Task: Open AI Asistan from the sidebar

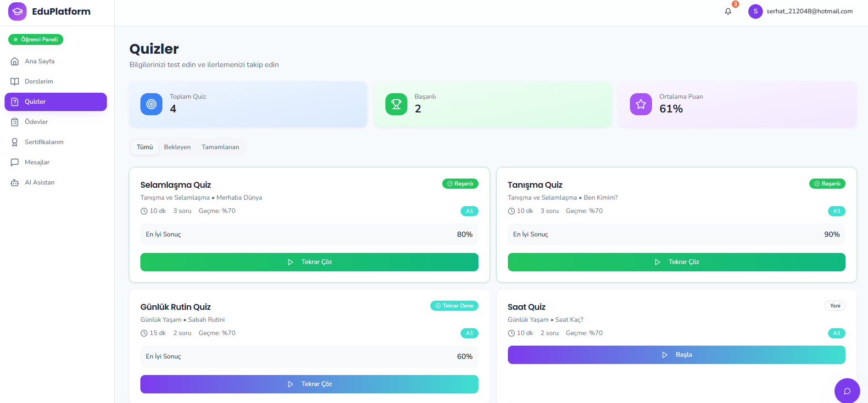Action: (x=56, y=183)
